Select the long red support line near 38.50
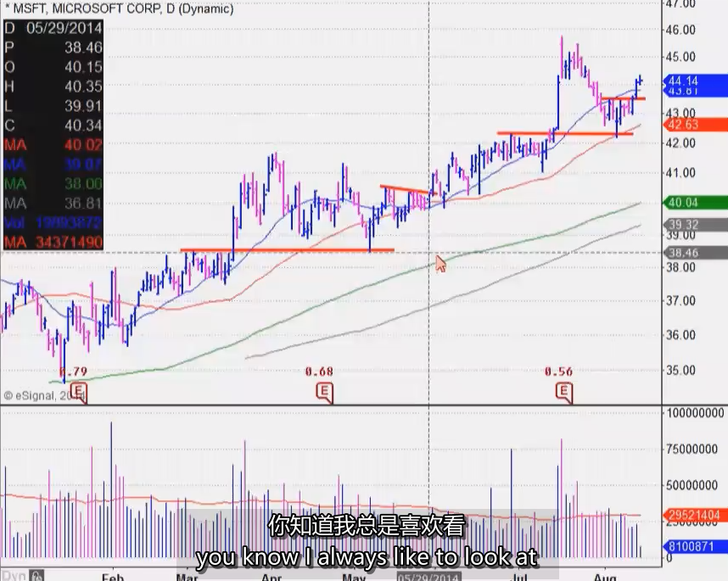728x581 pixels. coord(288,250)
